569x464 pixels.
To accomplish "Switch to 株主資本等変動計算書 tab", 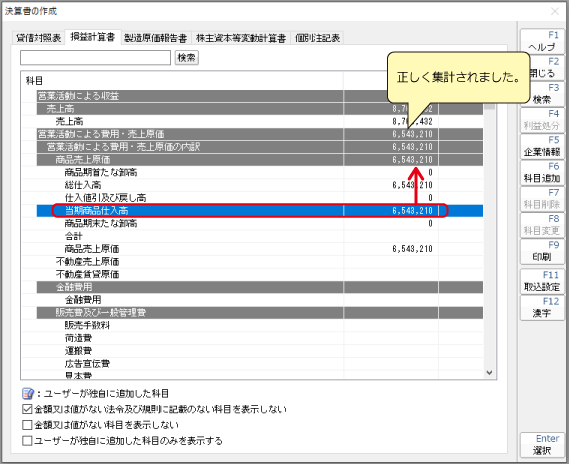I will coord(241,38).
